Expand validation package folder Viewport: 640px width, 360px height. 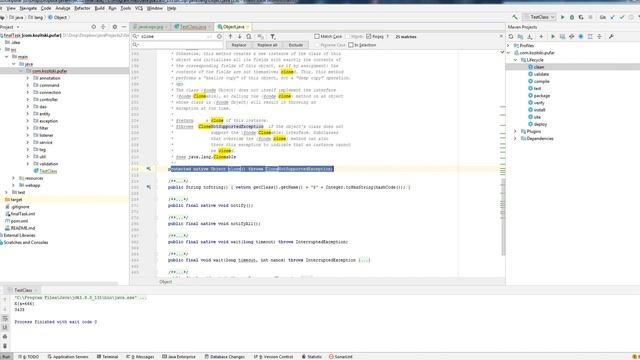28,164
